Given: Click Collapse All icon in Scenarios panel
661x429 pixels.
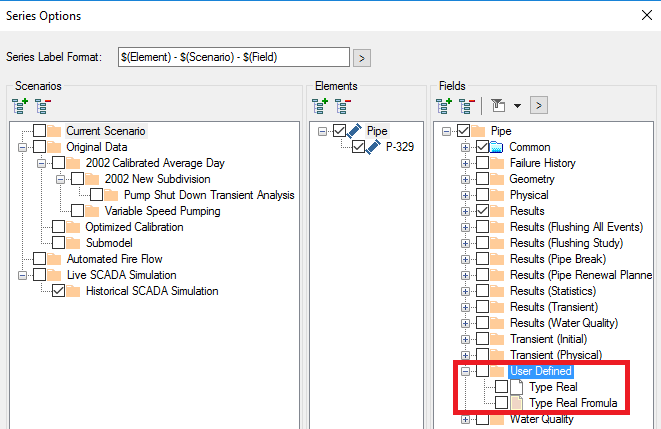Looking at the screenshot, I should click(43, 106).
